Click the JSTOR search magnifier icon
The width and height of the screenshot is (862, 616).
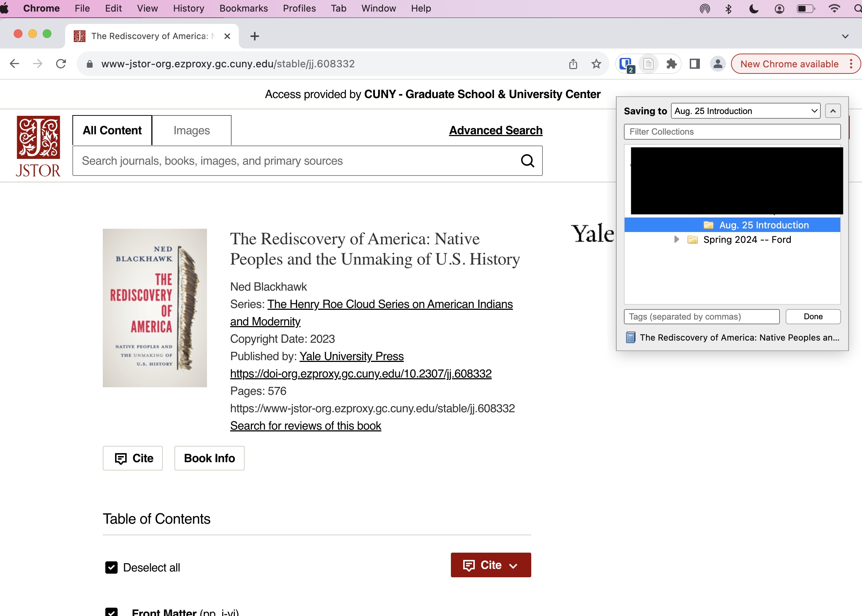(x=527, y=161)
